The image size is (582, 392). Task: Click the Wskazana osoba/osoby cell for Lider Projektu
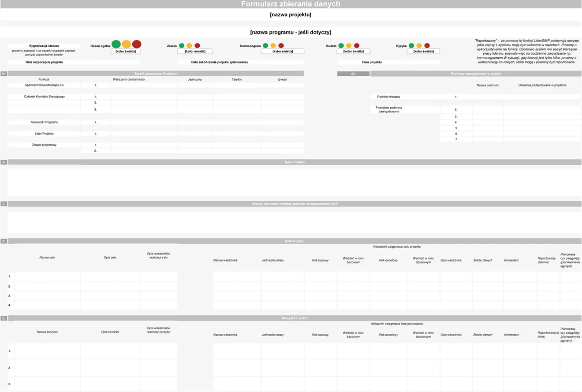pos(144,134)
